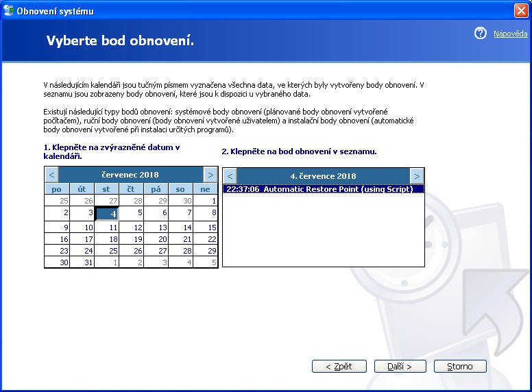Screen dimensions: 532x392
Task: Select calendar day 28 of July
Action: (180, 251)
